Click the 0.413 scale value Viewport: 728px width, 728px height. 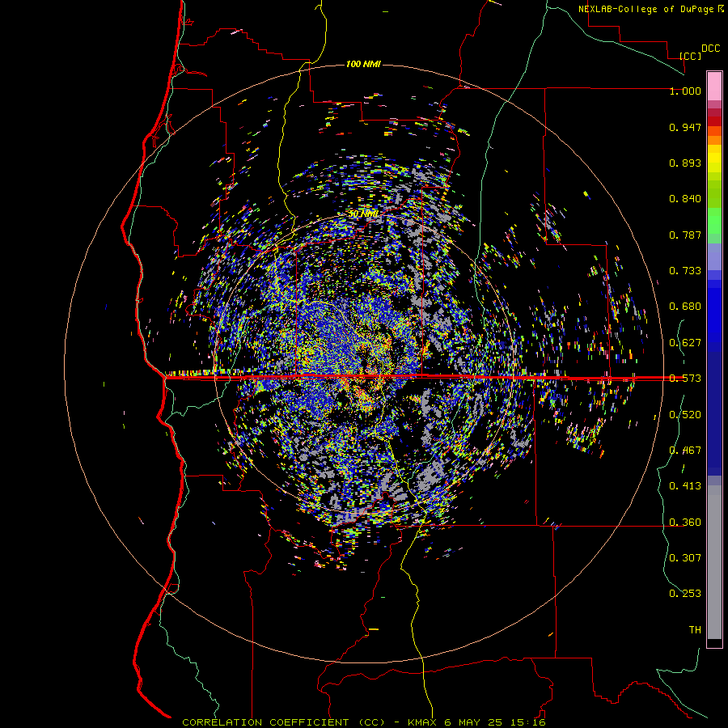pyautogui.click(x=685, y=486)
